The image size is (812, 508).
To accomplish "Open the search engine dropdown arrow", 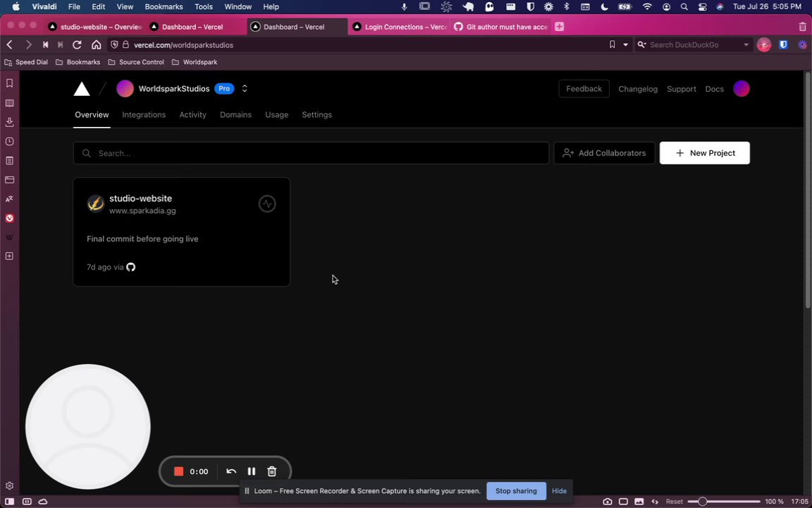I will [x=746, y=45].
